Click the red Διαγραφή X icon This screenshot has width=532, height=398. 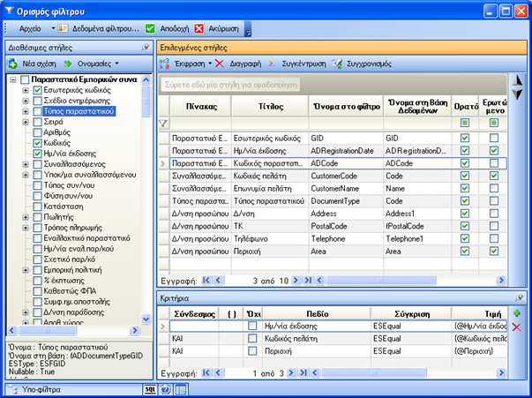220,64
